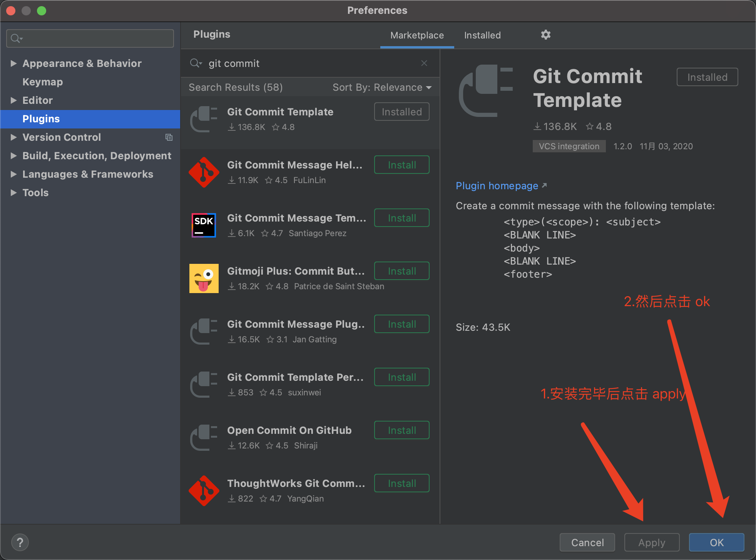Screen dimensions: 756x560
Task: Select Keymap in settings sidebar
Action: pyautogui.click(x=42, y=82)
